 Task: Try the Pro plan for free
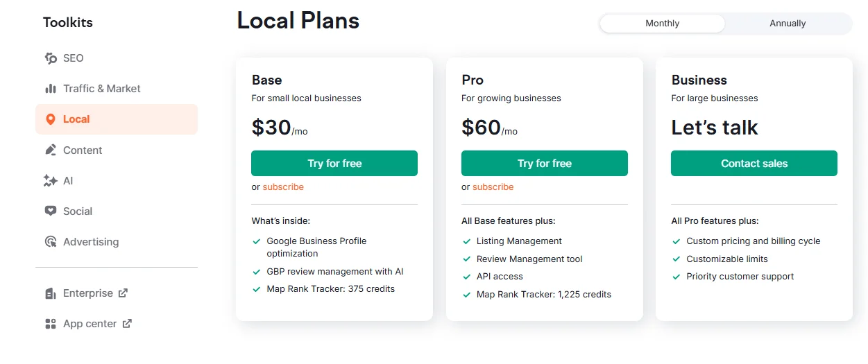click(544, 164)
